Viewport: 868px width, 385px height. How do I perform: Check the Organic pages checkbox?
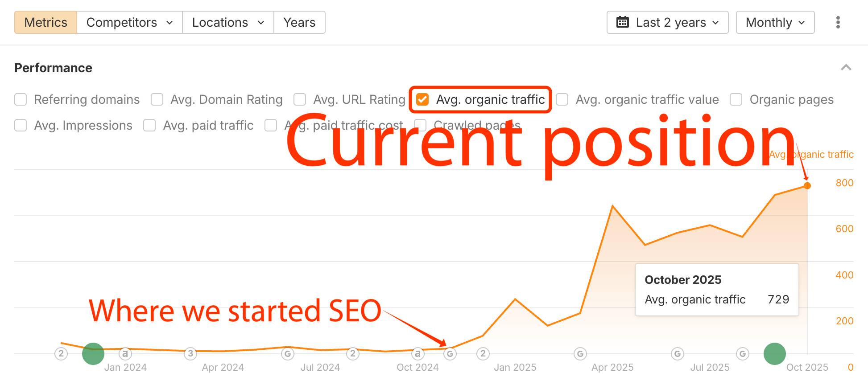[x=736, y=99]
